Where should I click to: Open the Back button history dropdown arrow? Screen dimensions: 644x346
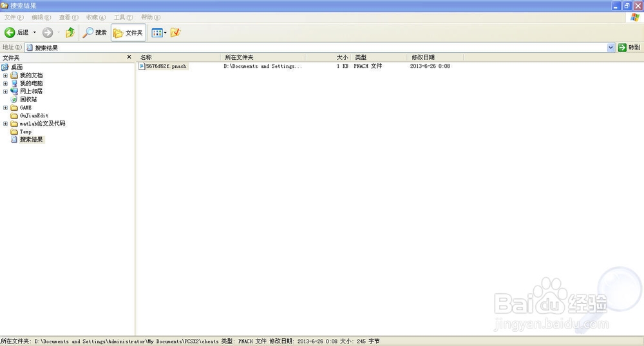click(x=35, y=32)
